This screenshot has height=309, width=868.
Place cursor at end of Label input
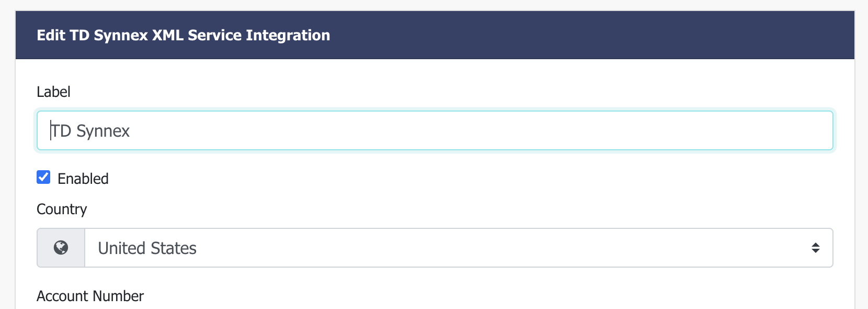[x=471, y=130]
